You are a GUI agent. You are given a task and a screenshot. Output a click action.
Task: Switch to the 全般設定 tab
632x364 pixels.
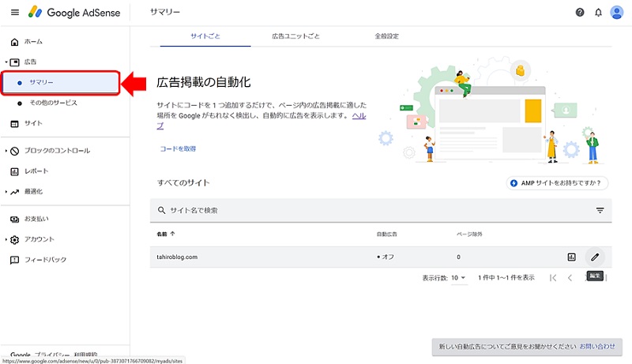pyautogui.click(x=386, y=36)
